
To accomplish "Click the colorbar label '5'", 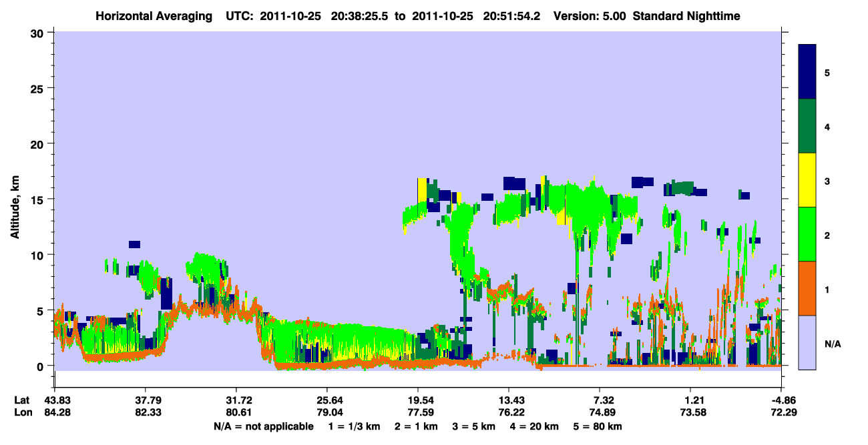I will pyautogui.click(x=827, y=72).
